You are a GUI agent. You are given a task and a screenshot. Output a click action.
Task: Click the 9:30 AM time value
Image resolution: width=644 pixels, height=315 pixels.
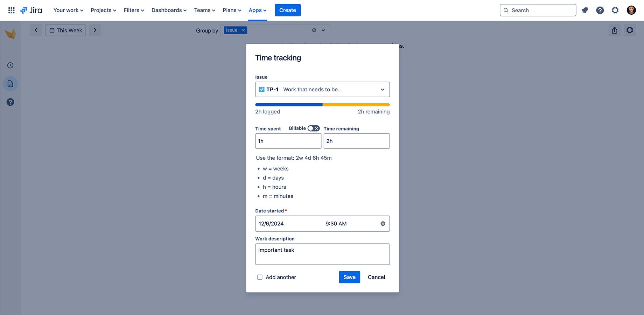coord(336,224)
